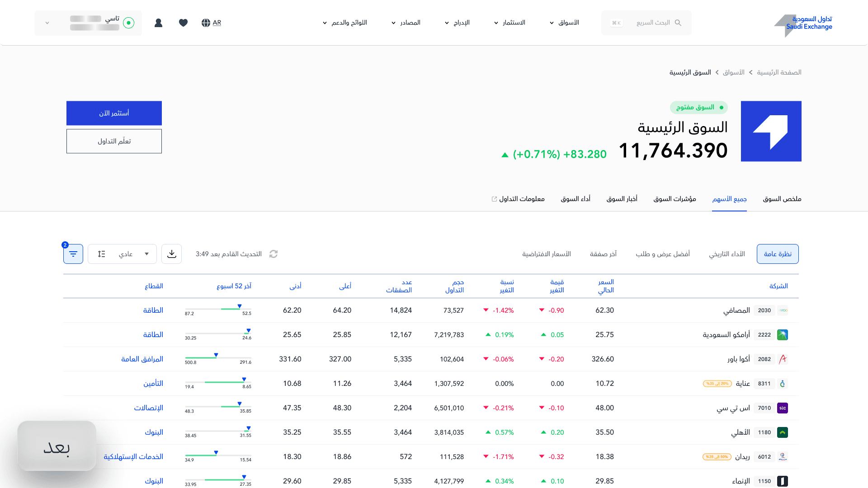The width and height of the screenshot is (868, 488).
Task: Select الأداء التاريخي view toggle
Action: 726,254
